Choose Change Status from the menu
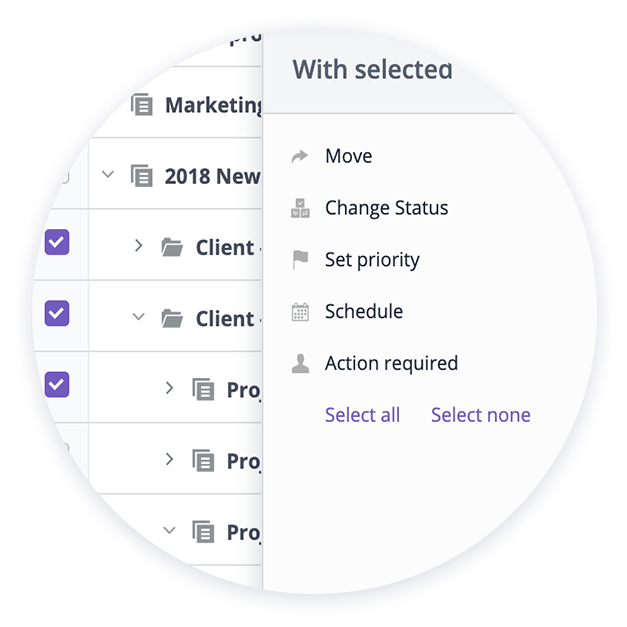This screenshot has width=627, height=627. [x=386, y=208]
